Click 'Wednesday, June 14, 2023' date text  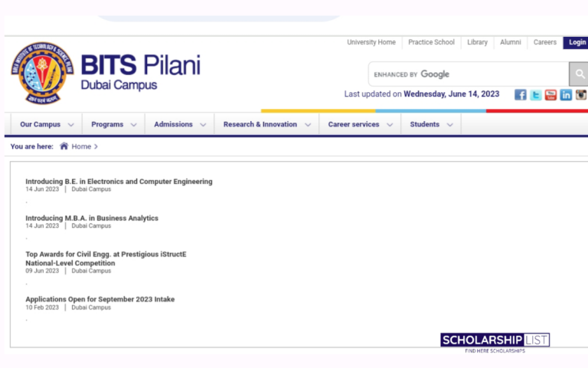452,94
